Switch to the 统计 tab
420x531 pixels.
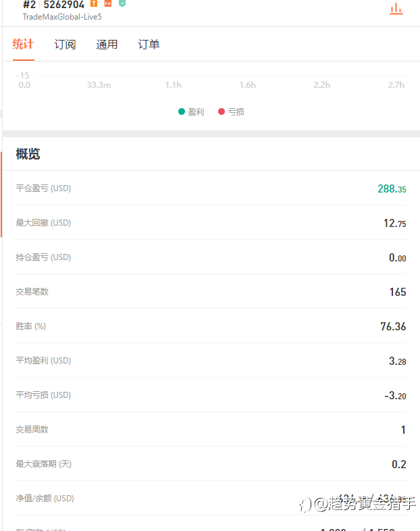[x=23, y=45]
